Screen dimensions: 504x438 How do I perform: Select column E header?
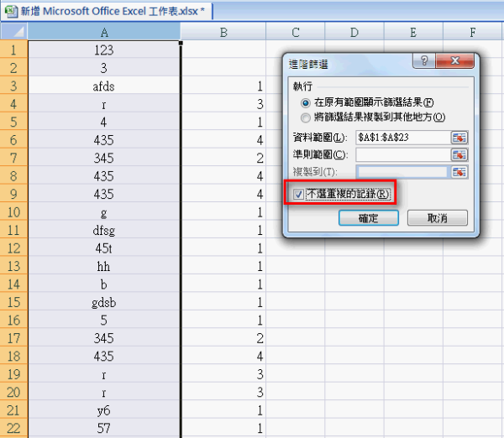tap(413, 32)
